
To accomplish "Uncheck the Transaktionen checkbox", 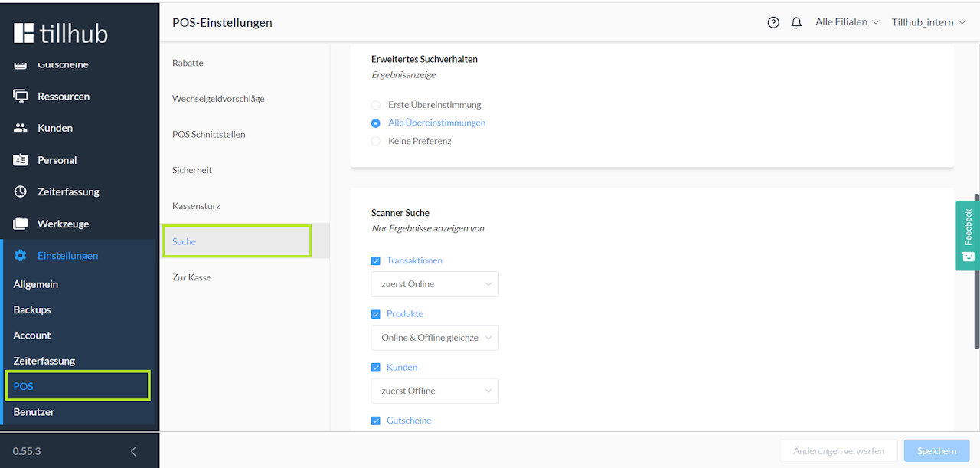I will (376, 260).
